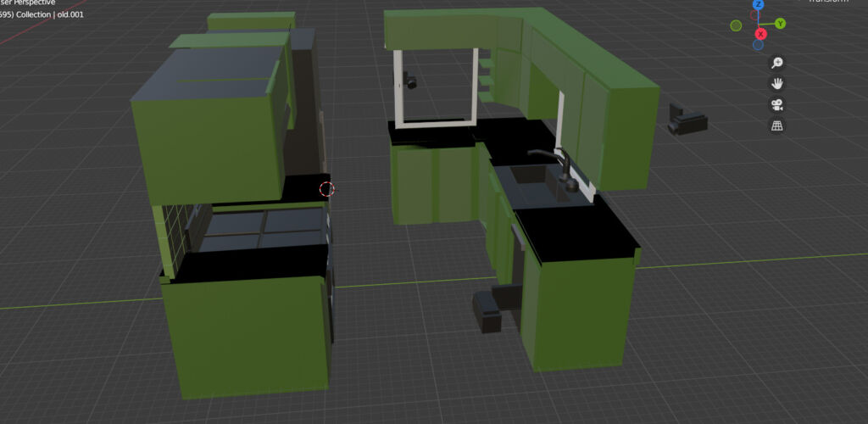This screenshot has width=868, height=424.
Task: Click the green Y axis gizmo handle
Action: [780, 24]
